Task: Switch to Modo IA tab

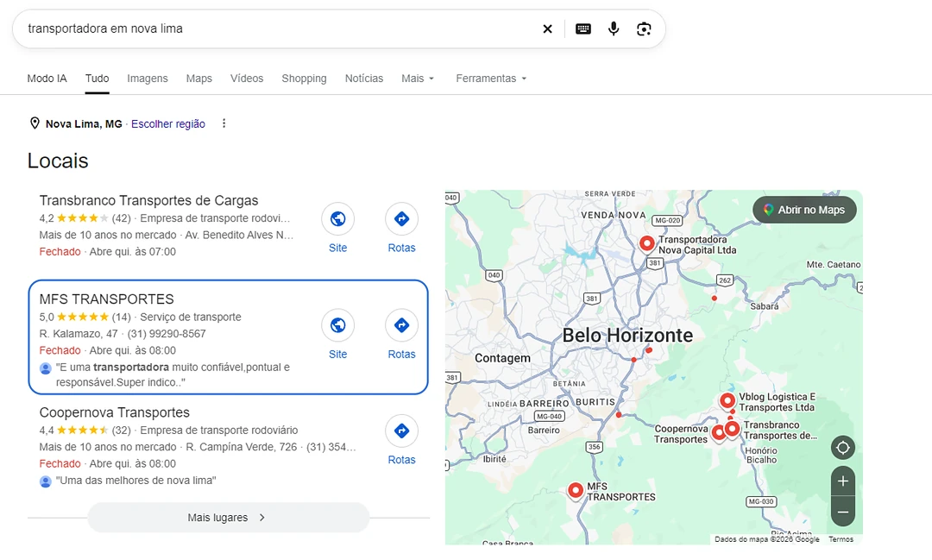Action: point(47,79)
